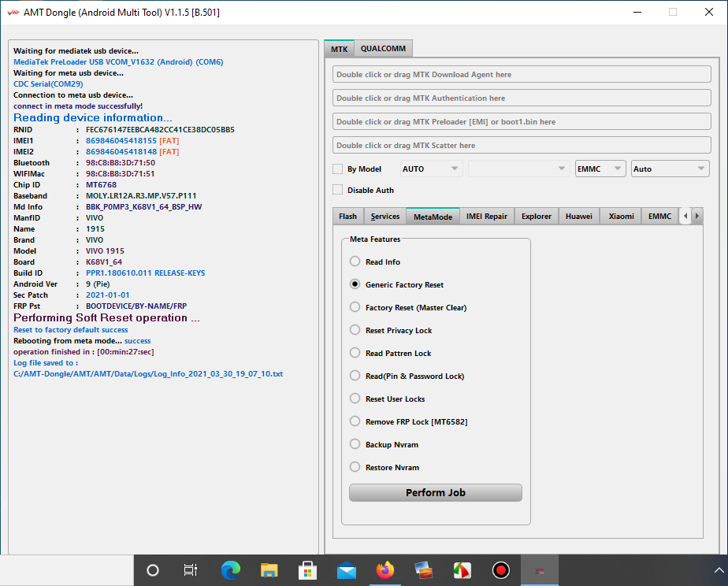This screenshot has height=586, width=728.
Task: Open Task View in the taskbar
Action: pos(190,570)
